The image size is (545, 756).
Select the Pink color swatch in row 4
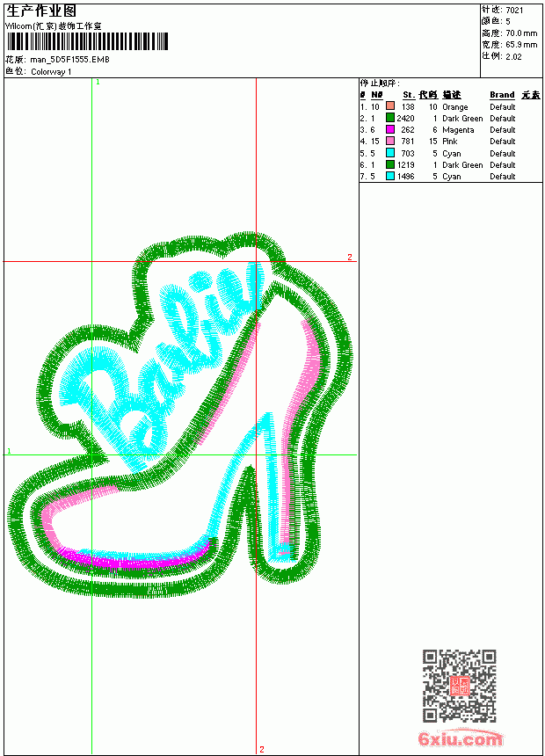tap(390, 141)
